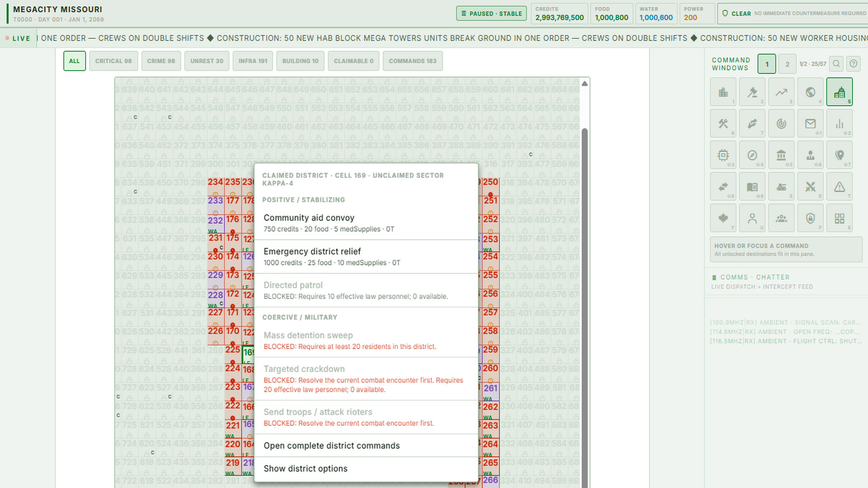Select the ALL filter tab
868x488 pixels.
click(x=75, y=61)
